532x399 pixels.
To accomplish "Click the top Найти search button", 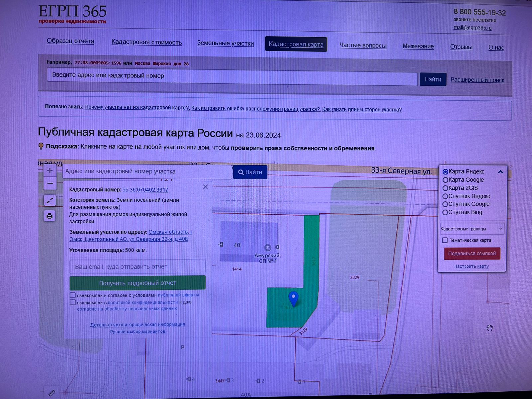I will click(x=433, y=79).
